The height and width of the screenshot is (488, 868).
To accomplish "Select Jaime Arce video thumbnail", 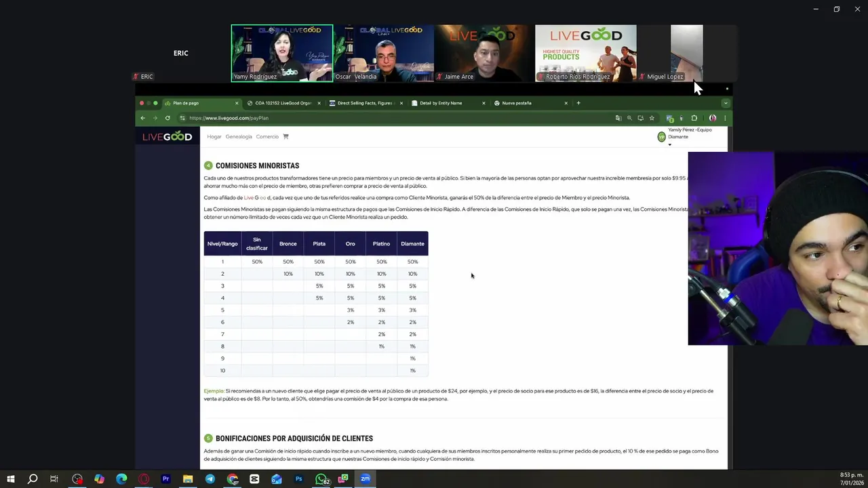I will pyautogui.click(x=484, y=53).
